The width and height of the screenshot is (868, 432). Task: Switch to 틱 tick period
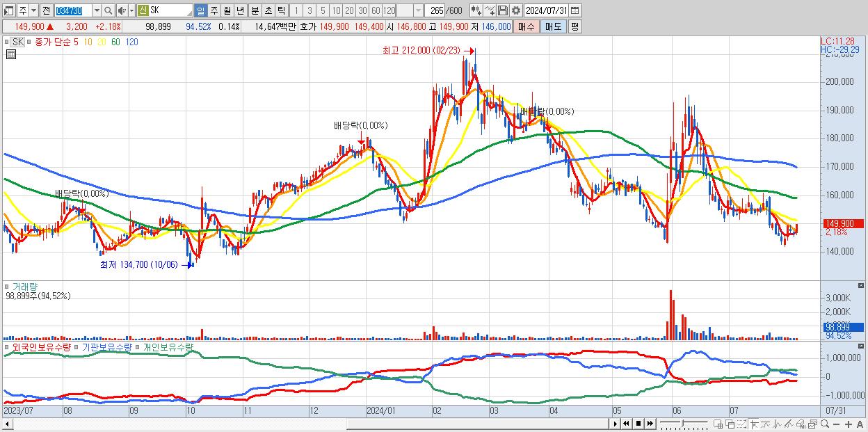(x=282, y=10)
